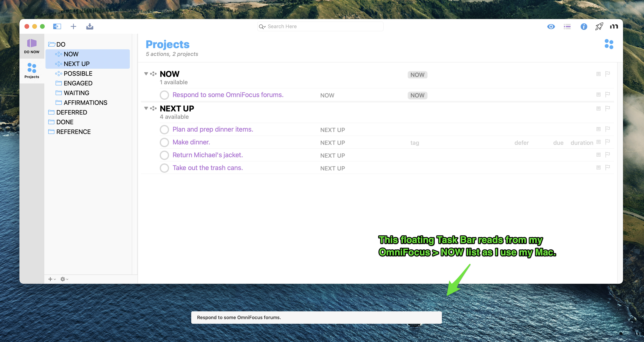Click the Projects dots icon at top right
The width and height of the screenshot is (644, 342).
tap(609, 44)
